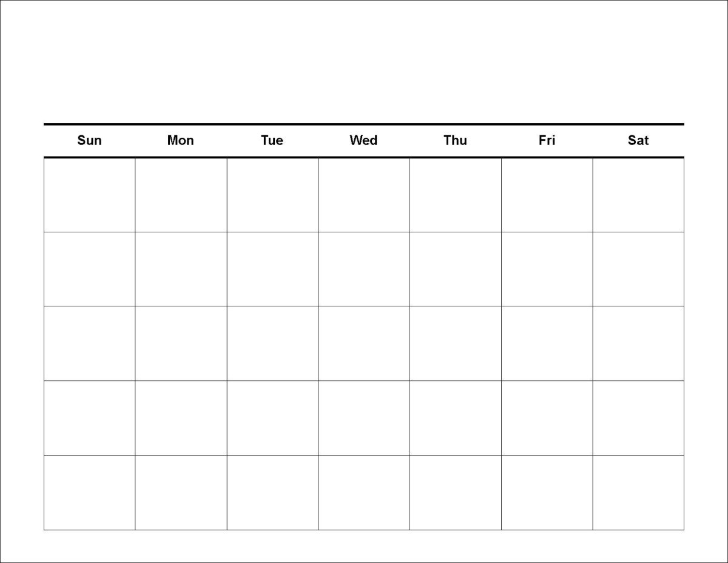
Task: Click the Sat column header
Action: pyautogui.click(x=638, y=141)
